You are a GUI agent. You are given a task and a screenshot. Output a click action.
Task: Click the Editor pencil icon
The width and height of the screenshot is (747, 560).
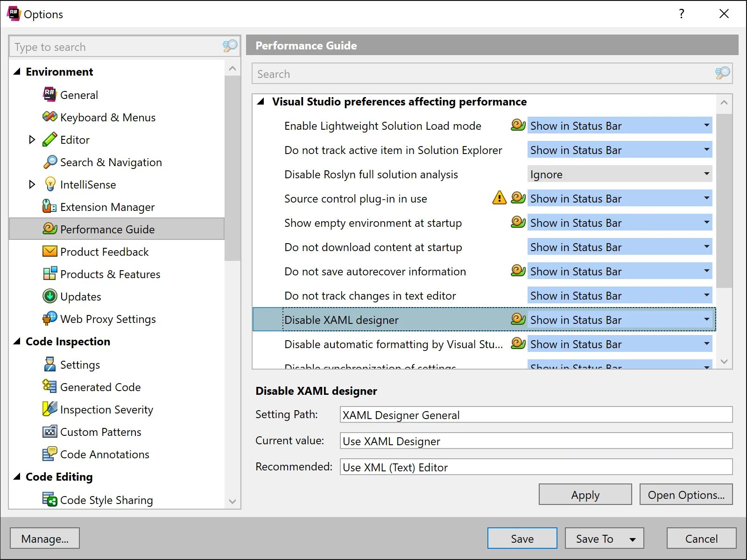[x=49, y=139]
